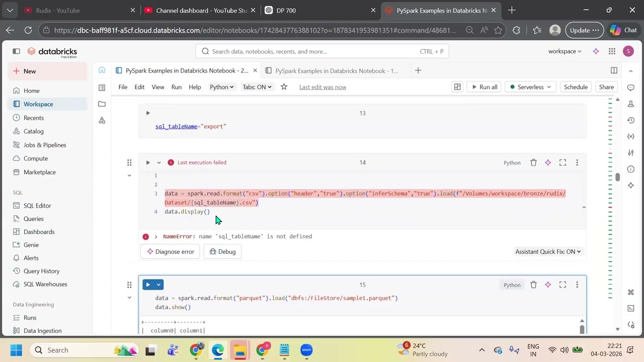This screenshot has width=644, height=362.
Task: Open keyboard shortcuts command icon
Action: [x=631, y=292]
